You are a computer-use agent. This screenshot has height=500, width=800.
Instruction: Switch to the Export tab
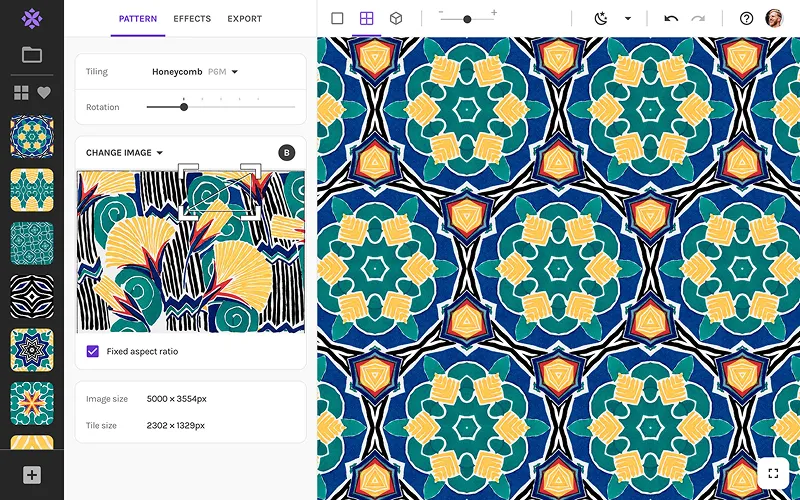click(x=244, y=18)
